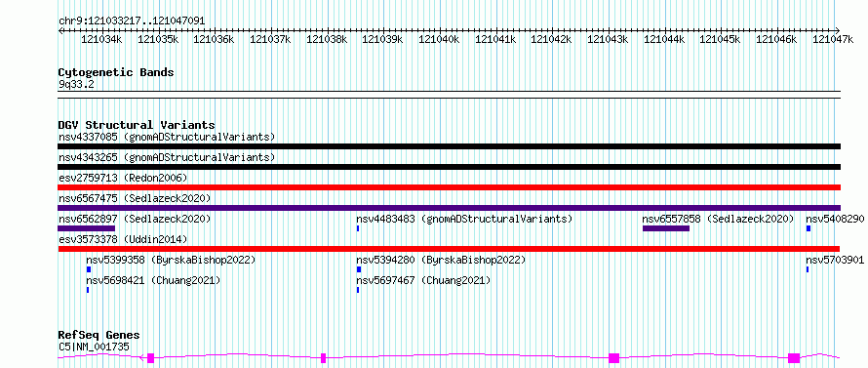The width and height of the screenshot is (868, 368).
Task: Select the nsv6567475 purple variant bar
Action: point(449,208)
